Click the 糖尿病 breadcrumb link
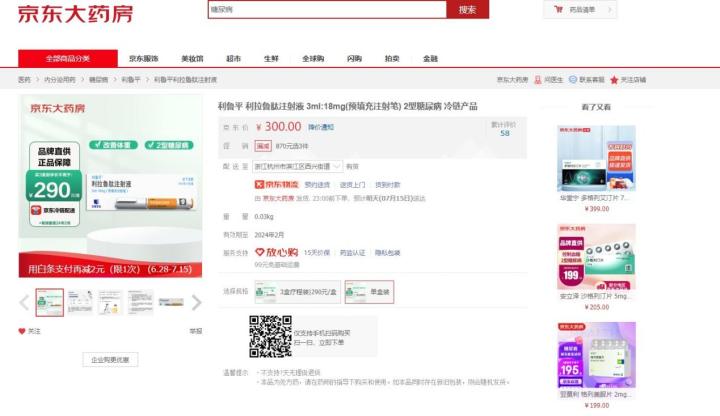 [98, 80]
